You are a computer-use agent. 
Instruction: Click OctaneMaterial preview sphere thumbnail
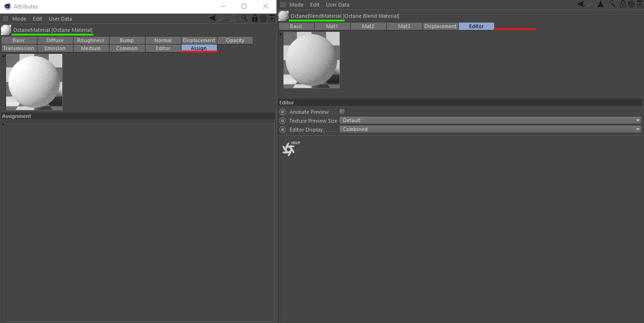coord(34,82)
